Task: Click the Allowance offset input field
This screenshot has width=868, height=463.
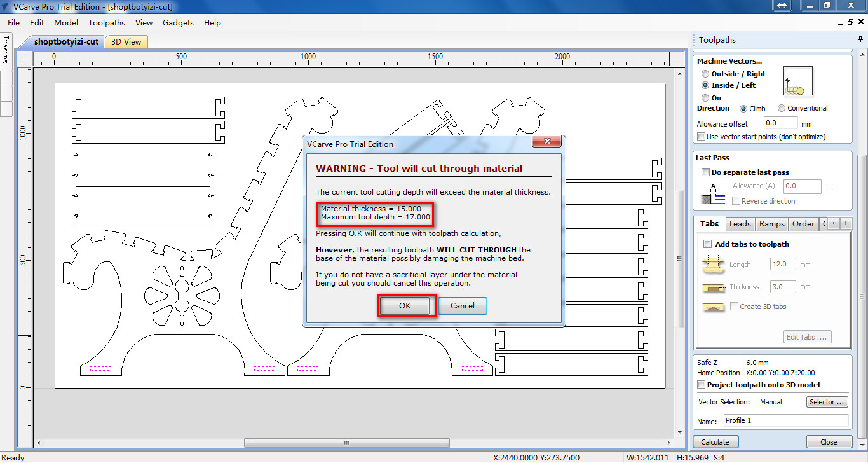Action: 780,123
